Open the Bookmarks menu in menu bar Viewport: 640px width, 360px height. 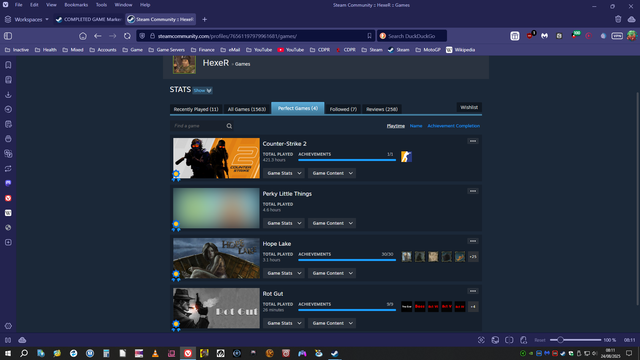point(76,5)
